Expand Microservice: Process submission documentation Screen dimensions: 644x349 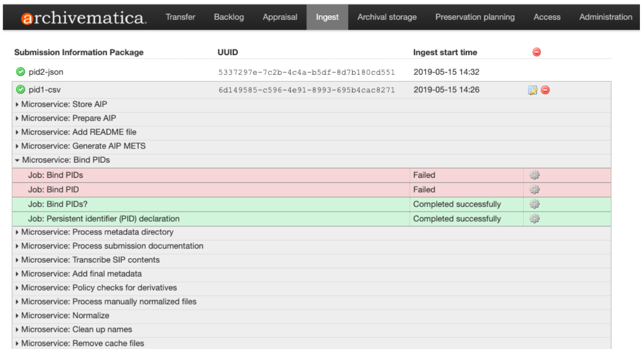110,246
